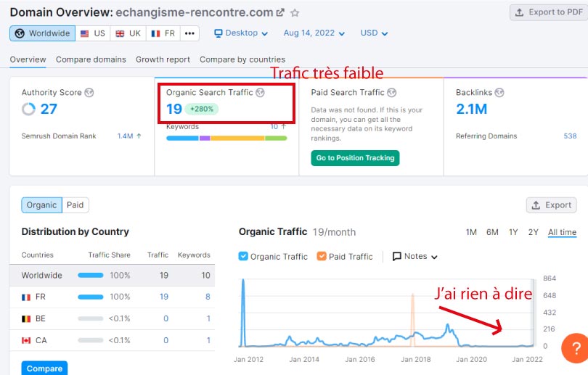Click the +280% growth badge
This screenshot has width=588, height=375.
click(202, 109)
